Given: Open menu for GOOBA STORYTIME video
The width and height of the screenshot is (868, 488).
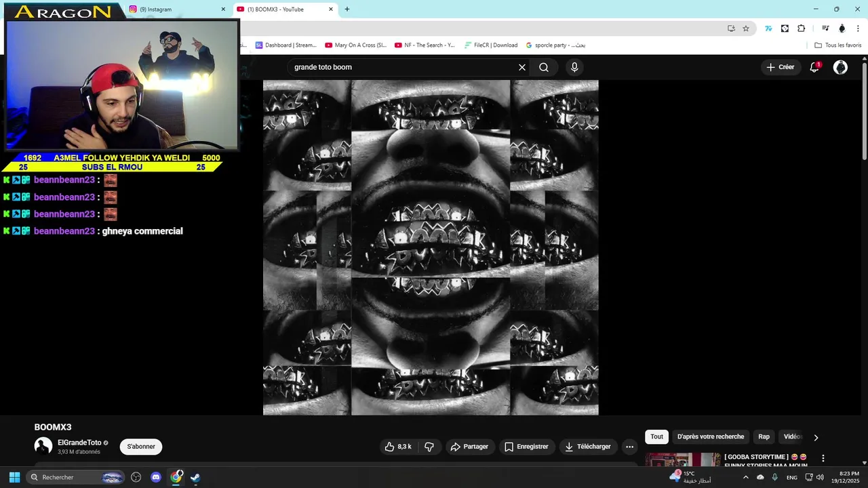Looking at the screenshot, I should pos(823,458).
